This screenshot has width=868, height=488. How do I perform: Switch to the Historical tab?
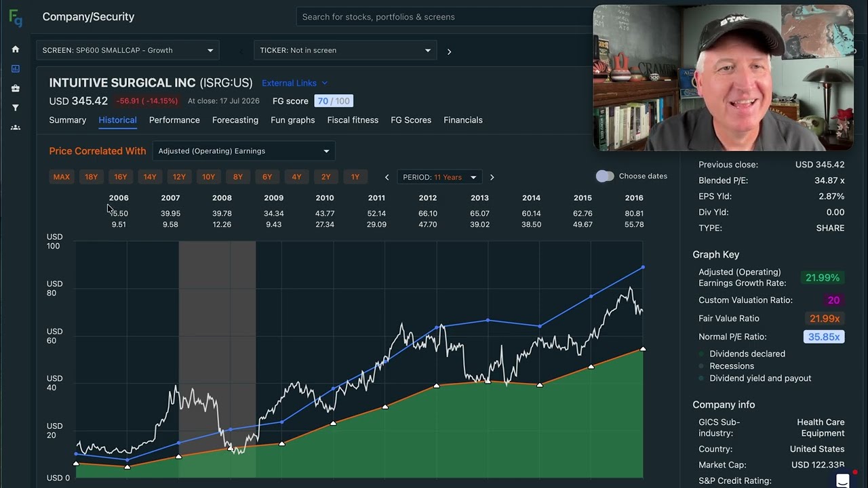117,120
